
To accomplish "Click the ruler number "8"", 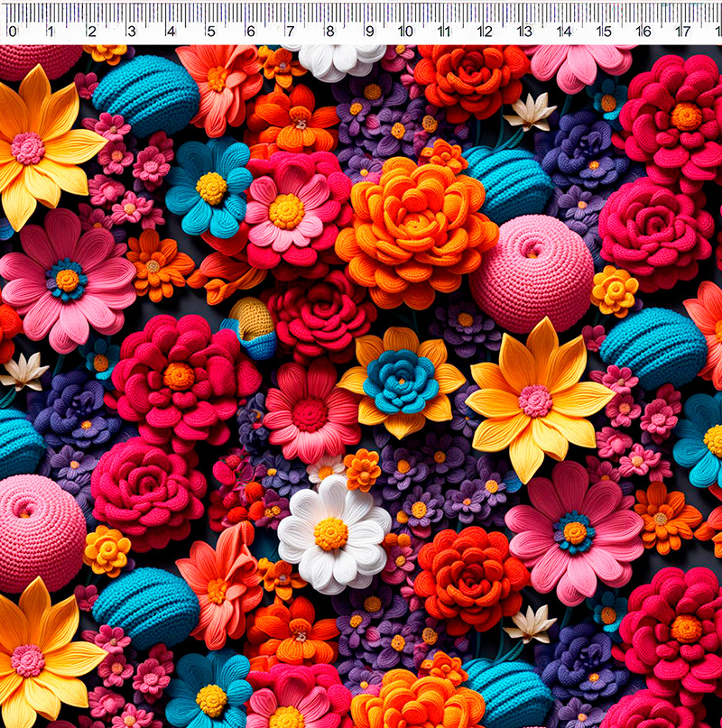I will 330,32.
